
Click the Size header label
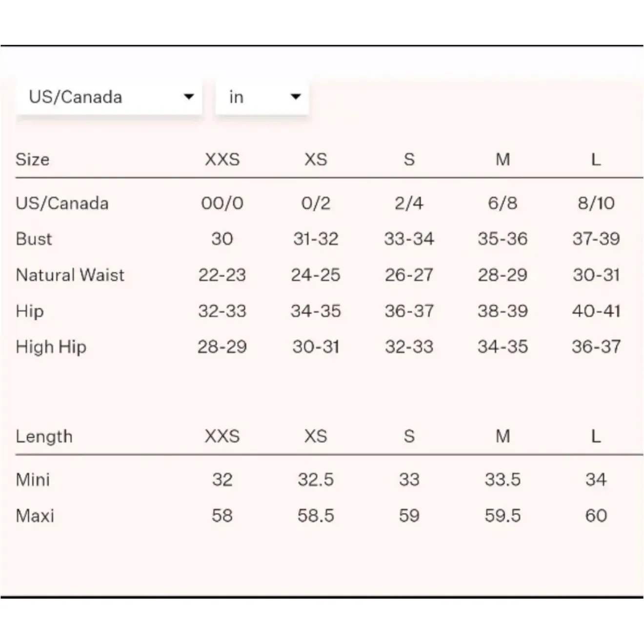(x=32, y=160)
